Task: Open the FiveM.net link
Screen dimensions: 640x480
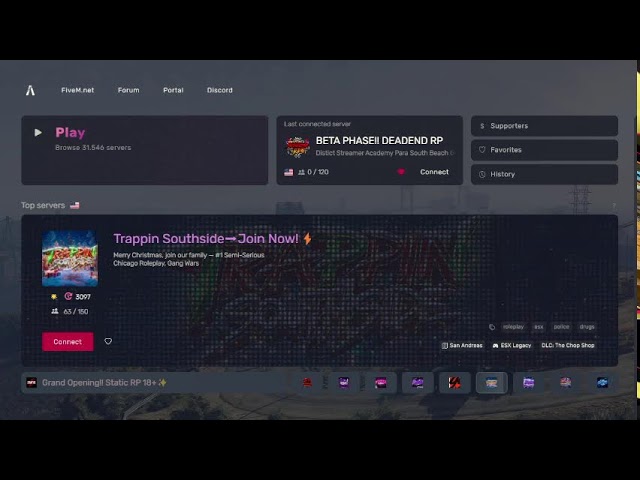Action: pyautogui.click(x=78, y=90)
